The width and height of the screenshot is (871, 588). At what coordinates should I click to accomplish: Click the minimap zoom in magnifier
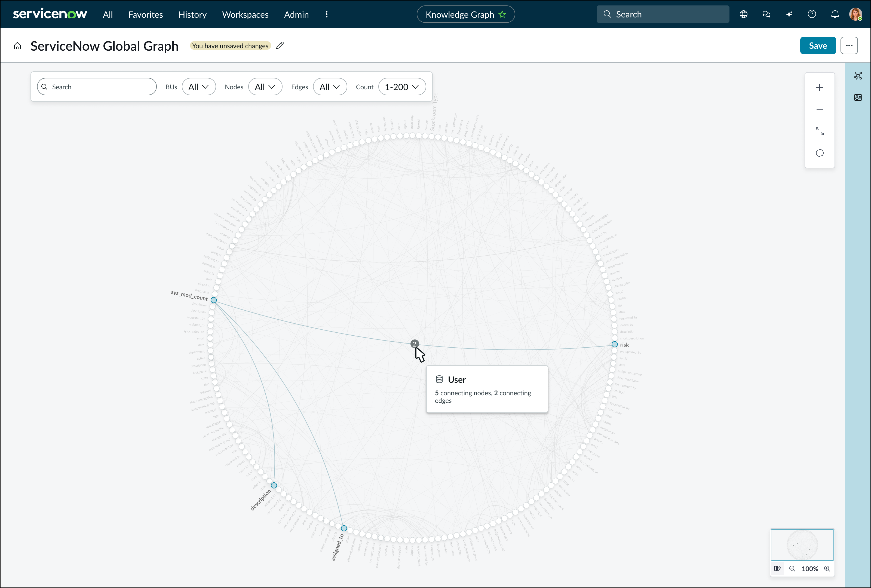[827, 568]
